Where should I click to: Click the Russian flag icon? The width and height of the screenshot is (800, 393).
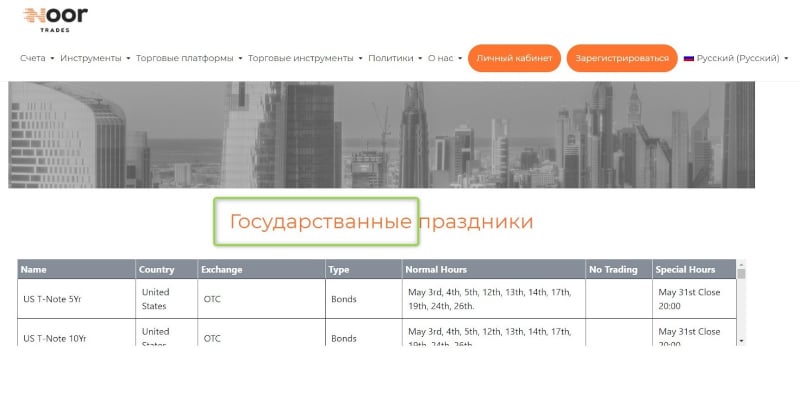(689, 58)
